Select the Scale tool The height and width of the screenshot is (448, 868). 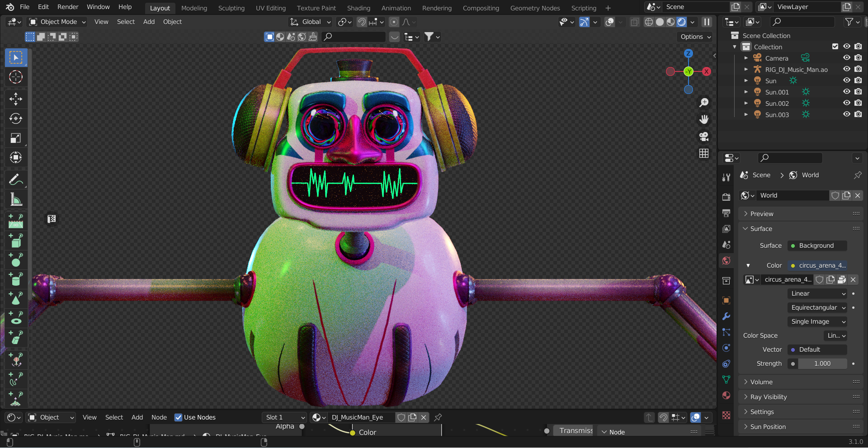pos(16,138)
